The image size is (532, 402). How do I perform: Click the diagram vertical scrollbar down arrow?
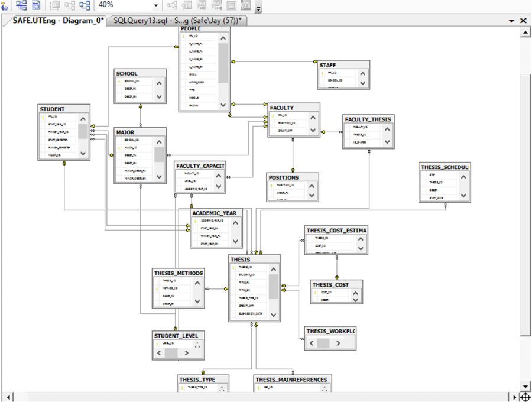(x=525, y=386)
